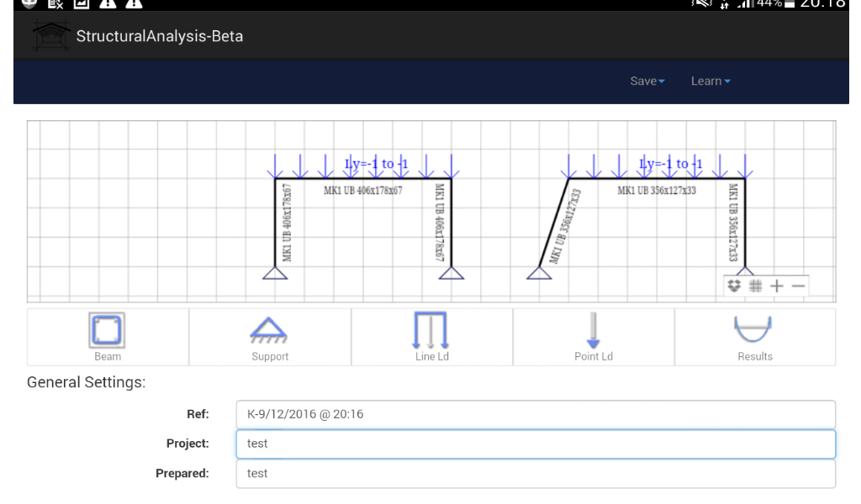Image resolution: width=861 pixels, height=504 pixels.
Task: Select left frame's right column MK1 UB 406x178x67
Action: tap(452, 223)
